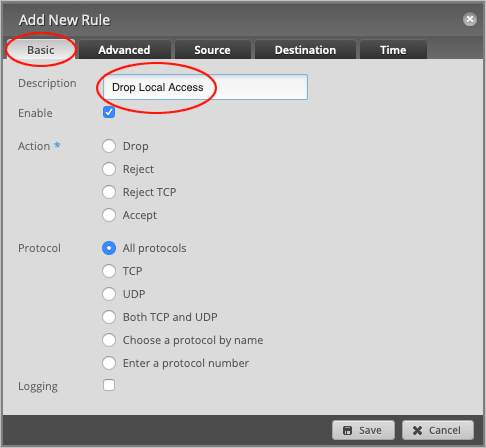Screen dimensions: 486x448
Task: Switch to the Basic tab
Action: 41,50
